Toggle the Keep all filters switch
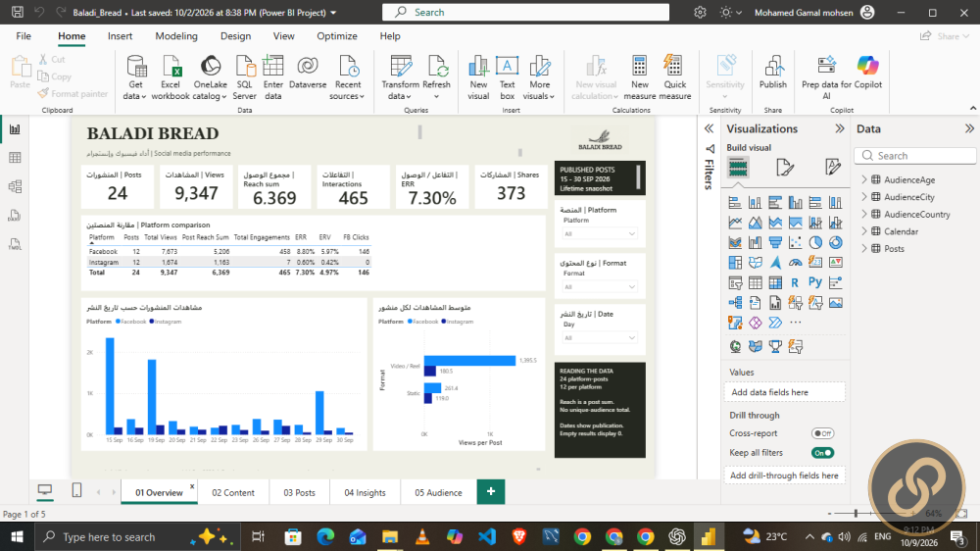Image resolution: width=980 pixels, height=551 pixels. tap(822, 453)
